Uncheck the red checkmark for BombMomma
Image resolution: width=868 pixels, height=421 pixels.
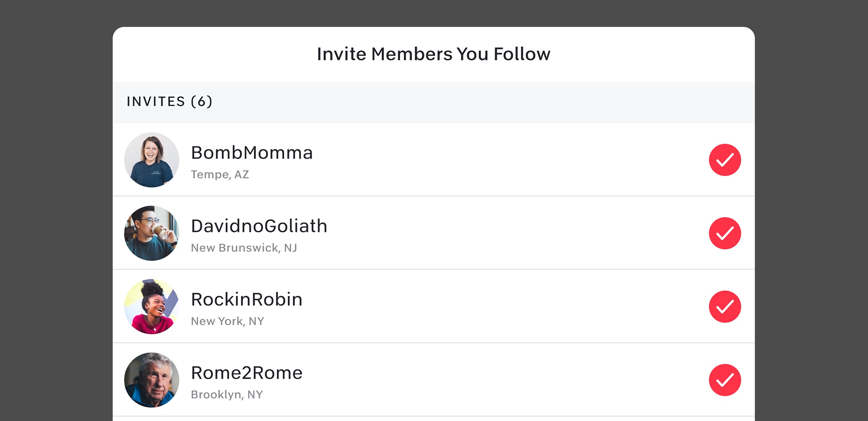coord(725,160)
